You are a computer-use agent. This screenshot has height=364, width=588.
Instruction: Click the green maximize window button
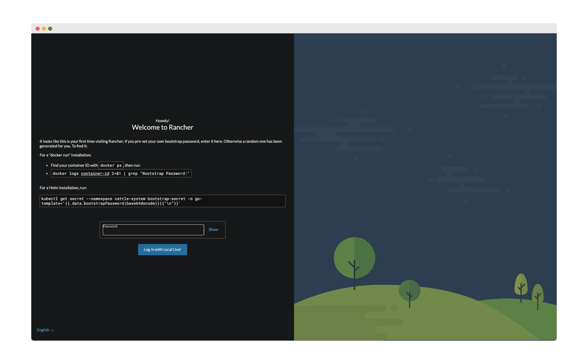tap(50, 29)
